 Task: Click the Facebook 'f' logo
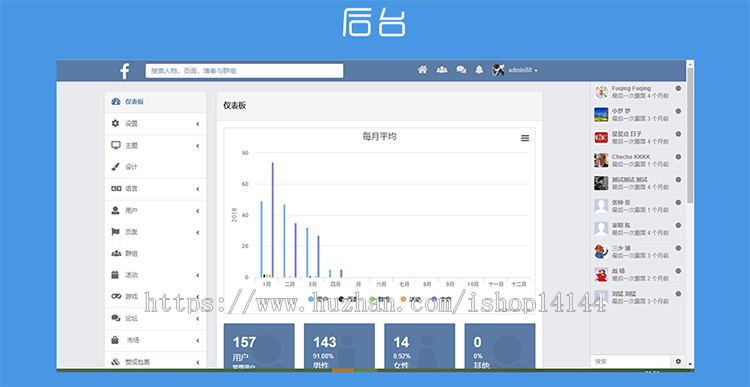(124, 71)
